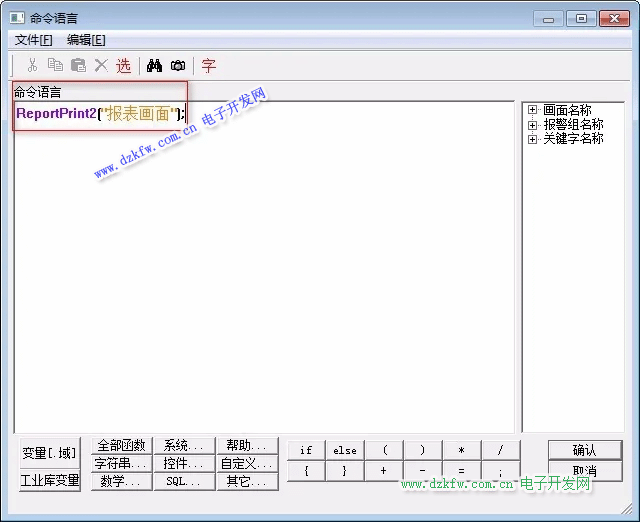Click the Copy icon in toolbar

coord(55,65)
